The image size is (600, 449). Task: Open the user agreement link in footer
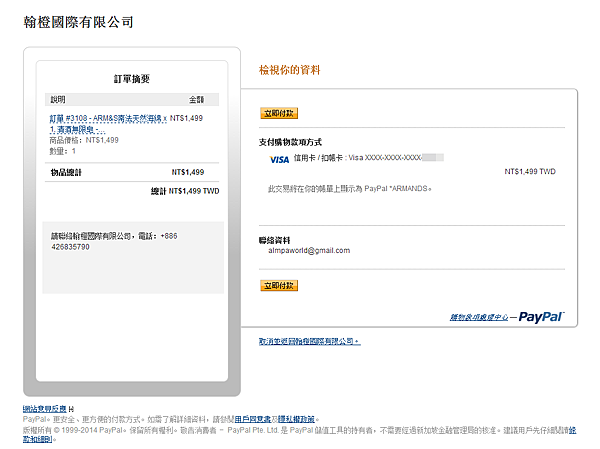pyautogui.click(x=253, y=419)
